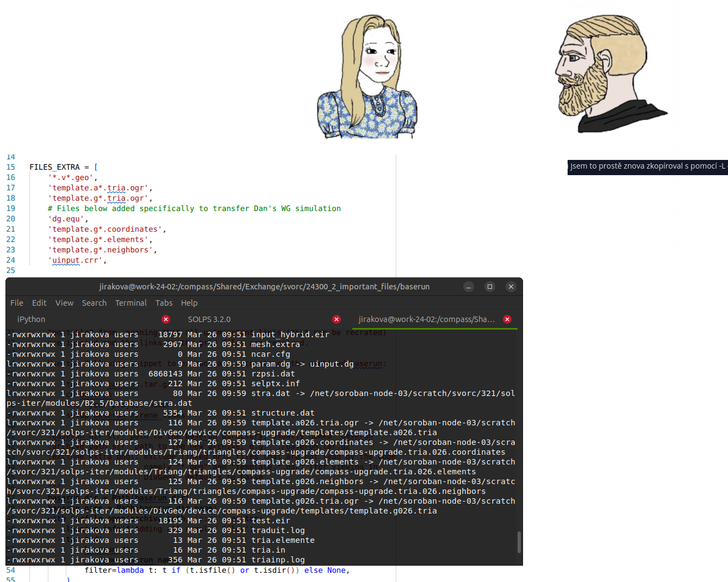Open the Help menu in terminal

tap(189, 303)
